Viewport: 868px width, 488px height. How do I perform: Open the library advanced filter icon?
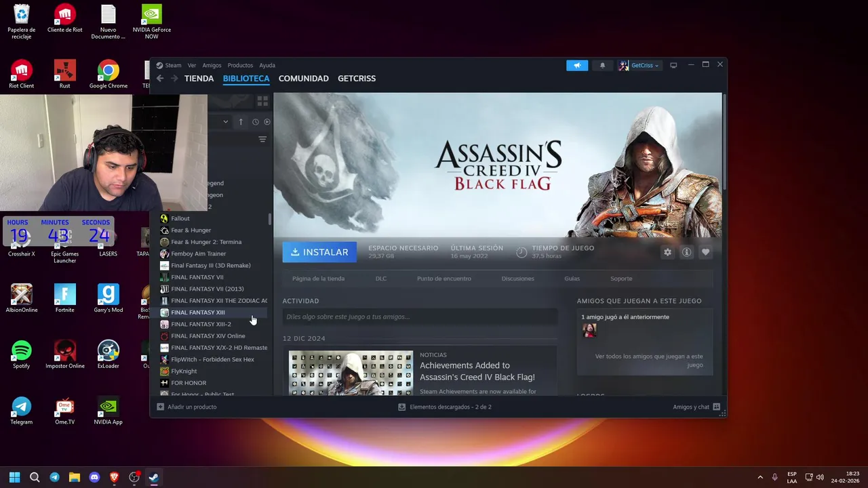point(262,139)
